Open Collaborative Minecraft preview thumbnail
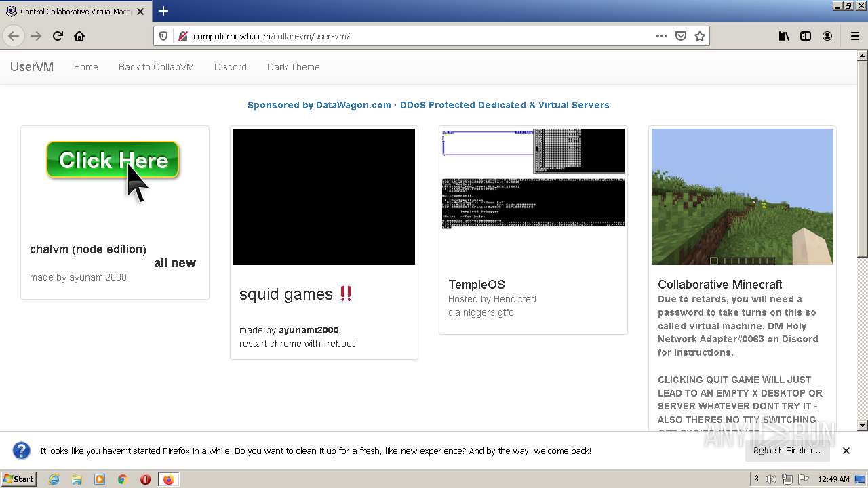Image resolution: width=868 pixels, height=488 pixels. click(x=743, y=197)
